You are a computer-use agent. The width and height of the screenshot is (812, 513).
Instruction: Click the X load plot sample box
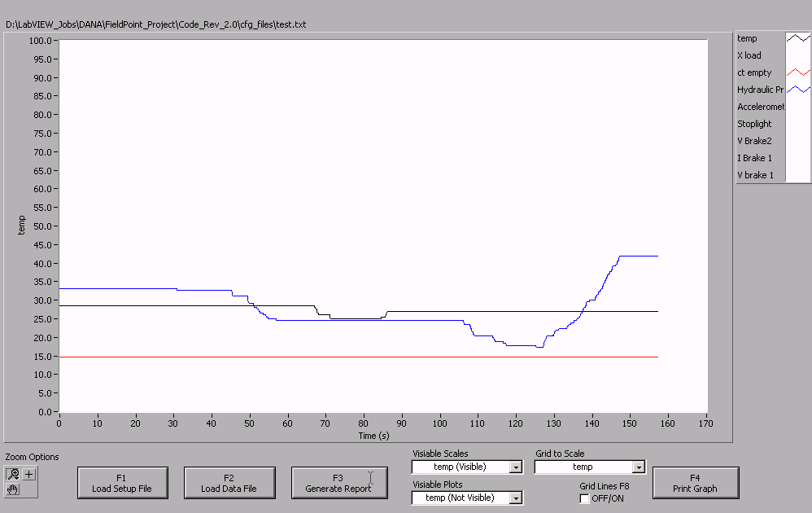tap(798, 55)
